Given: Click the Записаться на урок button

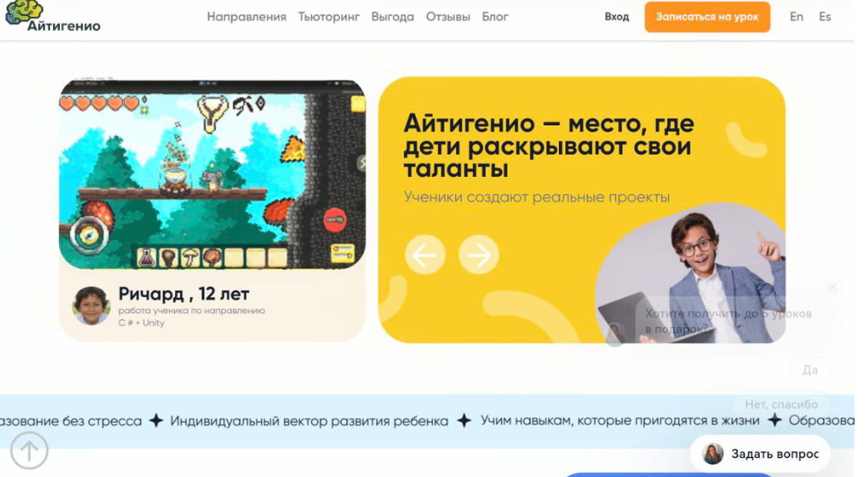Looking at the screenshot, I should click(707, 17).
